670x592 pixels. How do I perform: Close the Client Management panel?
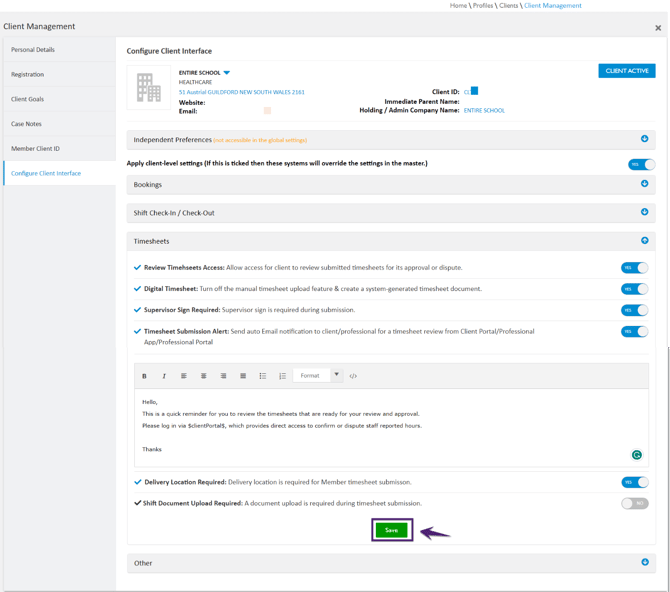click(x=658, y=28)
